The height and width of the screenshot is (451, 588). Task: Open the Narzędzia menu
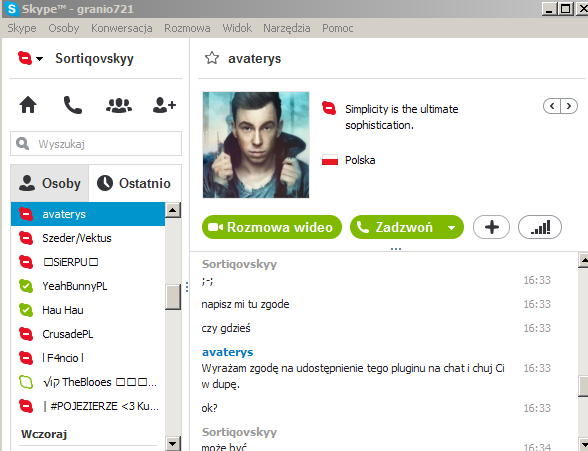tap(286, 28)
